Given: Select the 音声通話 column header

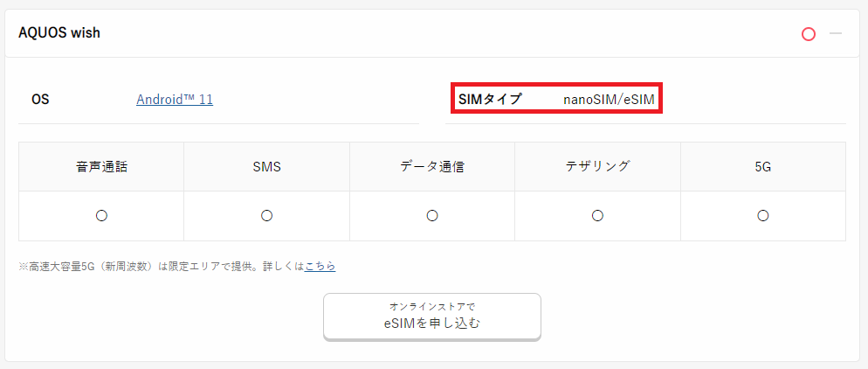Looking at the screenshot, I should click(101, 167).
